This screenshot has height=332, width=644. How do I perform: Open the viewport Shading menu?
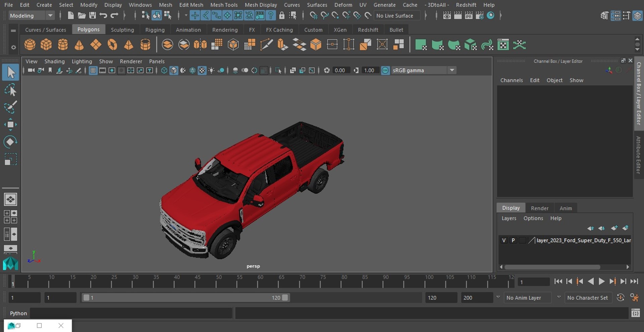coord(54,61)
